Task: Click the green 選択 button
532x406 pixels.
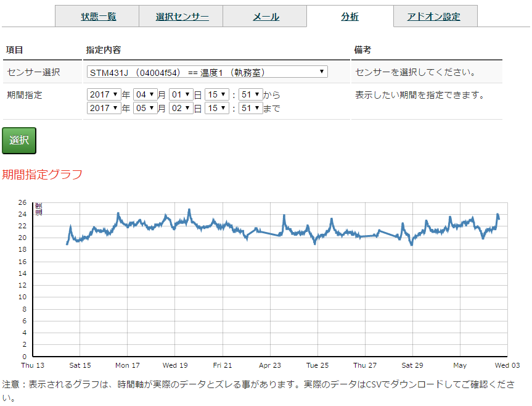Action: (19, 141)
